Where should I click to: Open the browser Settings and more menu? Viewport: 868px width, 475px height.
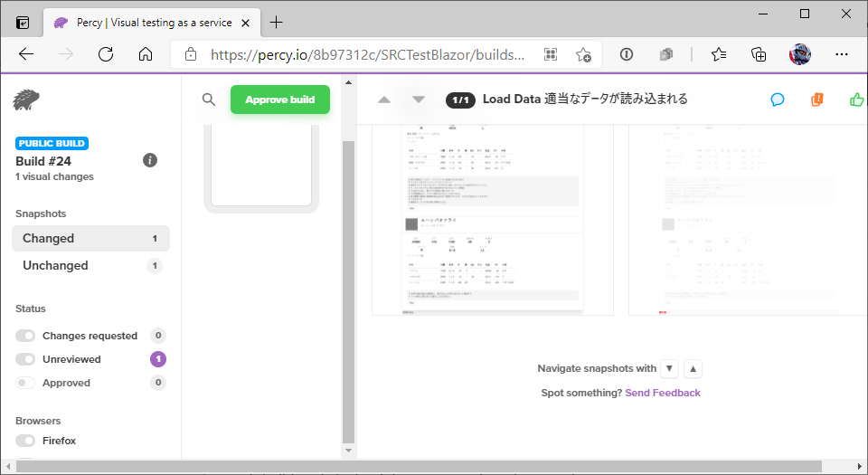[842, 54]
